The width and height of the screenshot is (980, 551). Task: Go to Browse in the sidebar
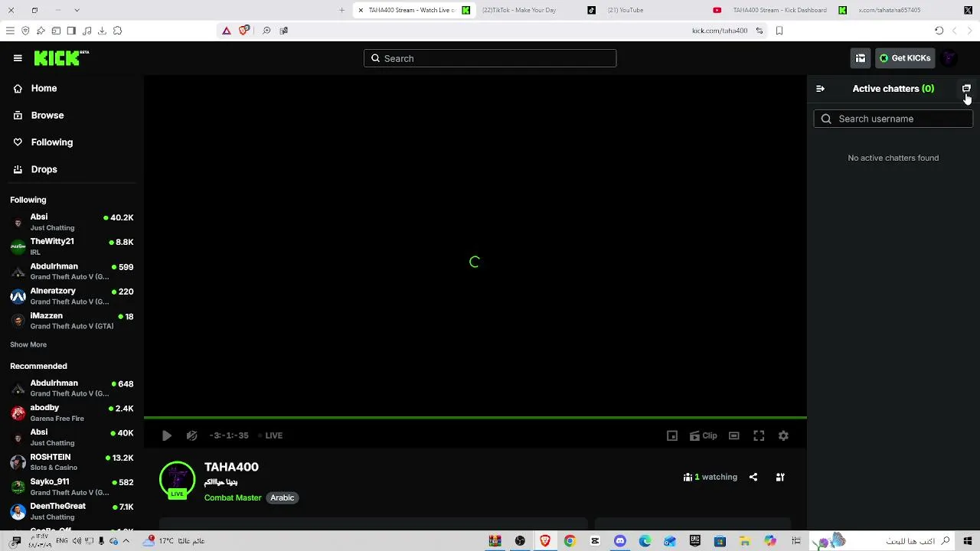pyautogui.click(x=47, y=115)
